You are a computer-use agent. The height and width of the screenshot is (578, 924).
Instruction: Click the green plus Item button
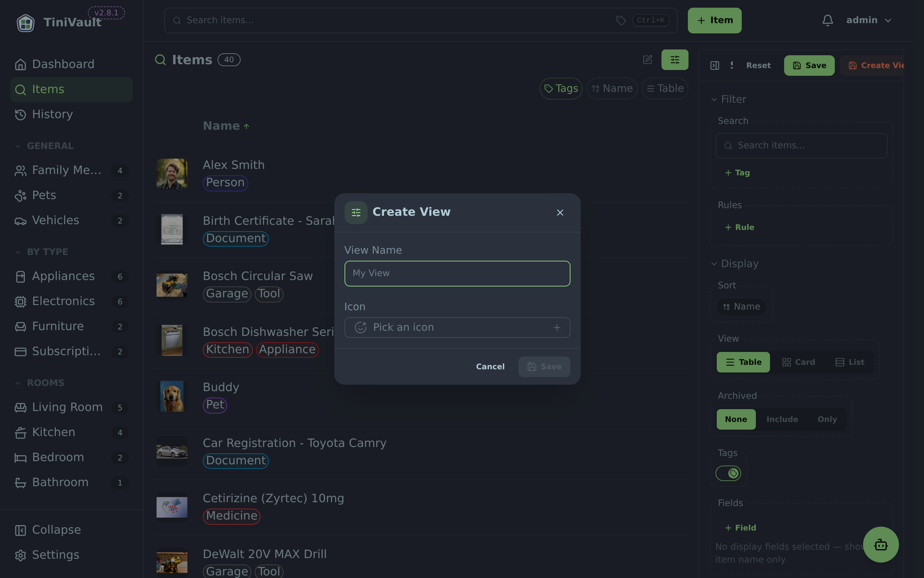point(714,20)
